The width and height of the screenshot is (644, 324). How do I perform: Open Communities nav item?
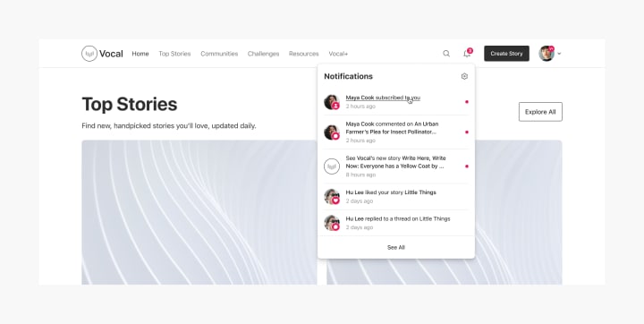click(x=219, y=54)
